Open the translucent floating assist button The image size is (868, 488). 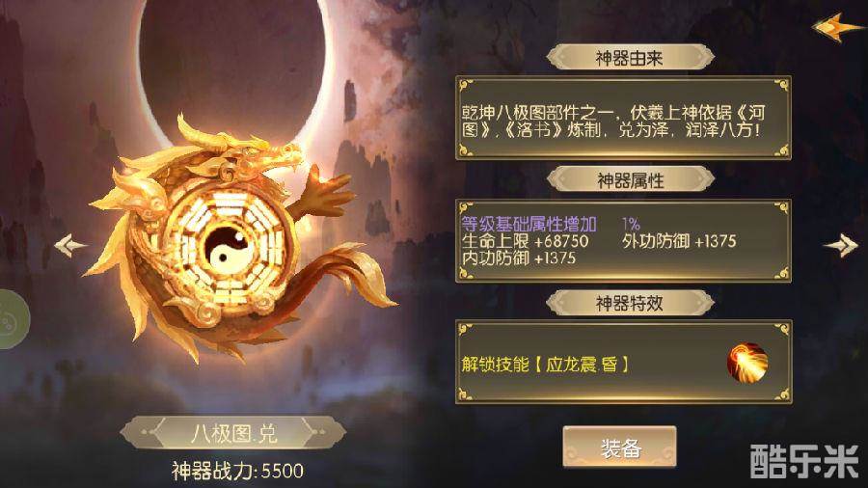tap(11, 319)
